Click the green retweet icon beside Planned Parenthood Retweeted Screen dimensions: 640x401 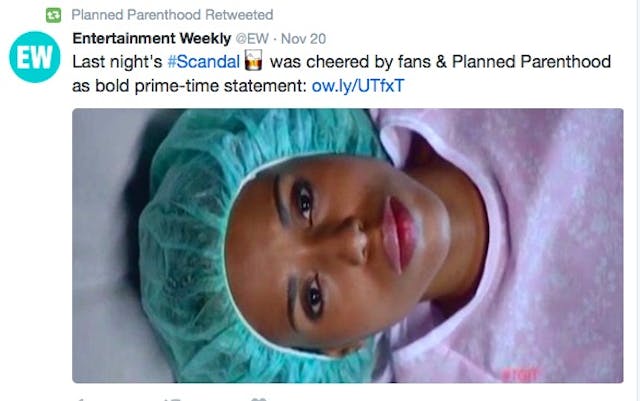pos(53,16)
